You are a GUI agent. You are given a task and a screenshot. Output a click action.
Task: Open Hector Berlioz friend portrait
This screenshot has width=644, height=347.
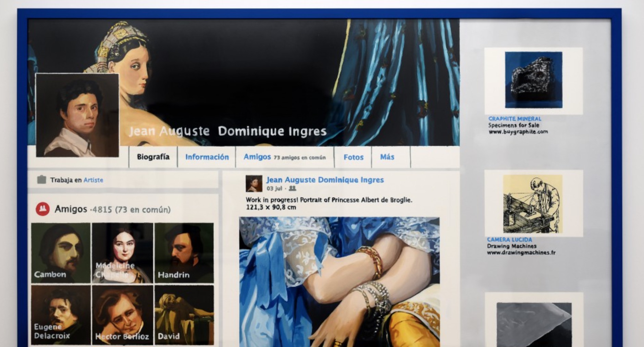(x=122, y=315)
